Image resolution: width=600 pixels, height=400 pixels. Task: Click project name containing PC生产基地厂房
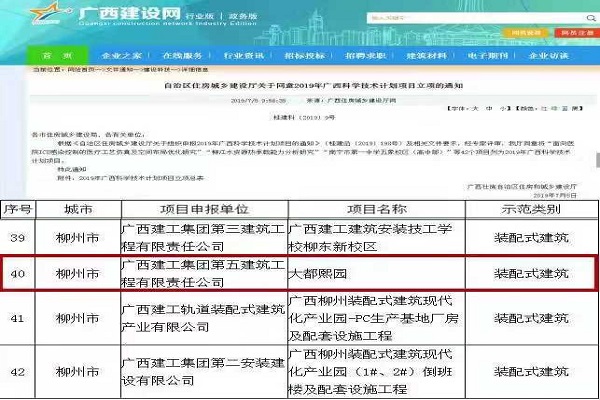tap(373, 318)
